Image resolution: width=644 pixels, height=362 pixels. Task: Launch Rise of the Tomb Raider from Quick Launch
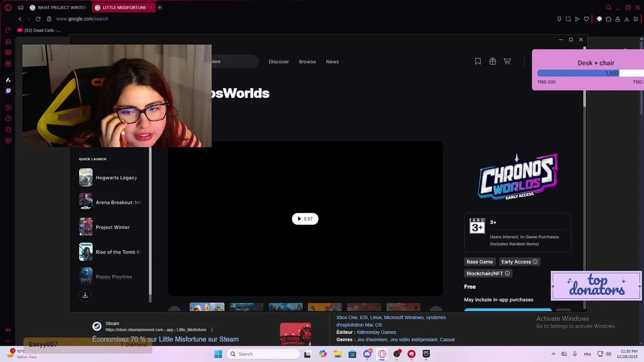coord(111,252)
